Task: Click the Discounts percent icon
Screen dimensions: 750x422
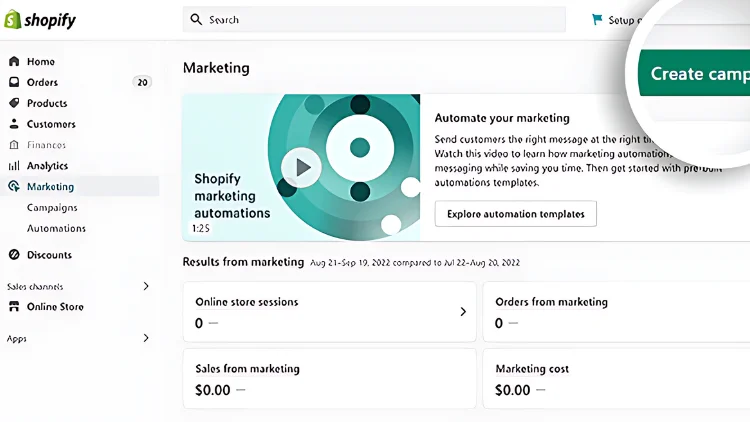Action: 14,255
